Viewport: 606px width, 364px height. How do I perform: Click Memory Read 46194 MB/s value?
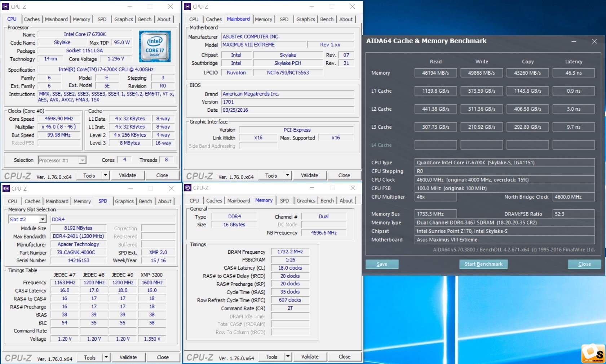435,73
